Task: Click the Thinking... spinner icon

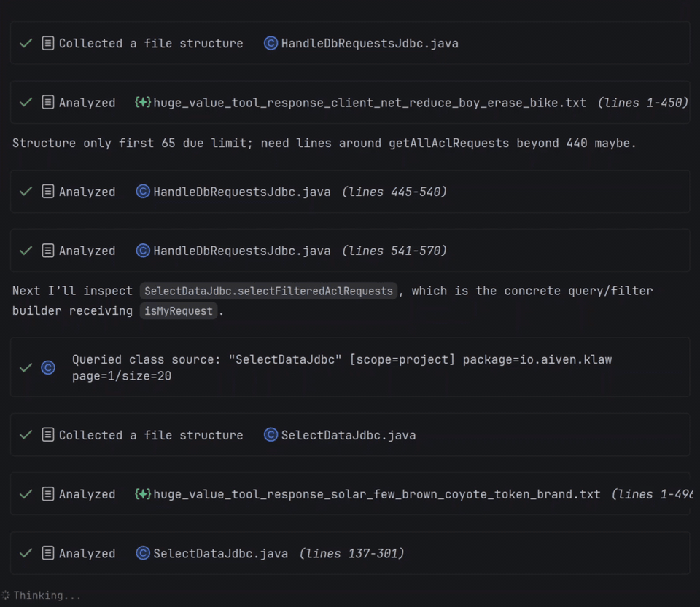Action: pyautogui.click(x=5, y=595)
